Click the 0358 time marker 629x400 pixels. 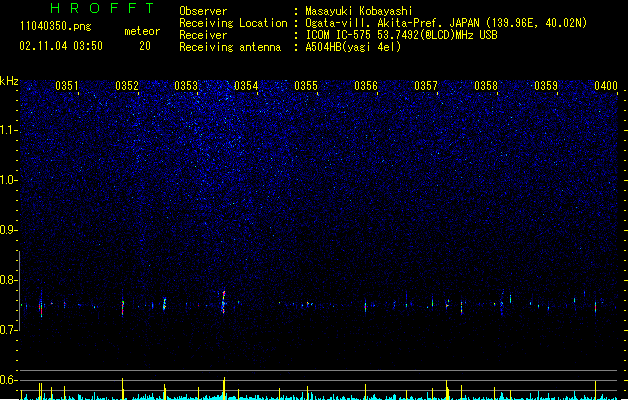pyautogui.click(x=486, y=86)
